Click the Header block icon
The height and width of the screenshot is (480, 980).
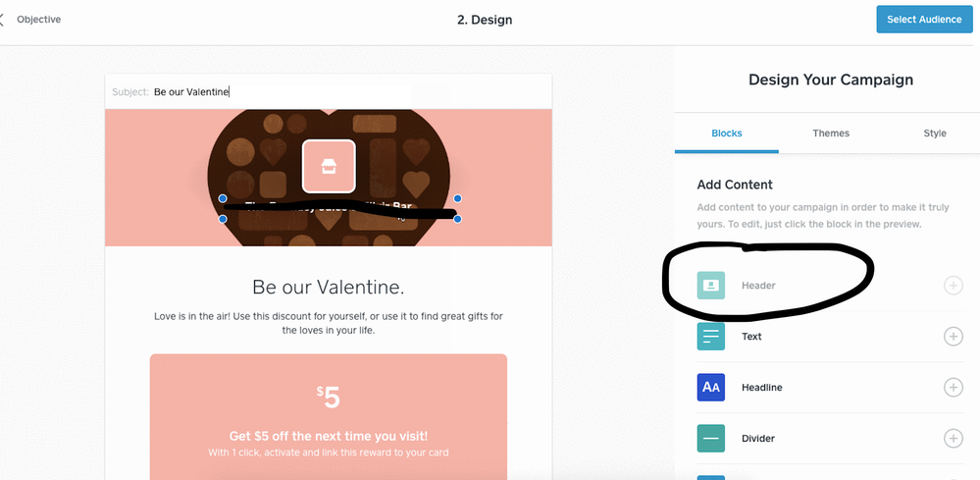pyautogui.click(x=711, y=286)
